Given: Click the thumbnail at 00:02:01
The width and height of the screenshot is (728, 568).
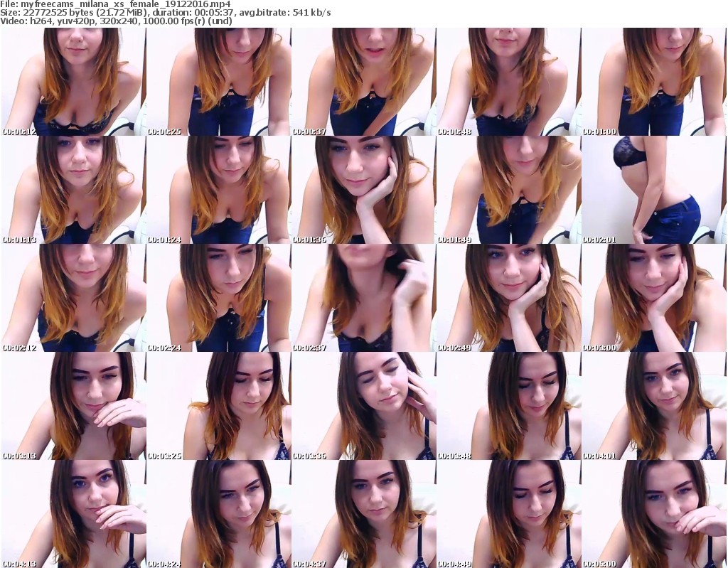Looking at the screenshot, I should pos(653,190).
